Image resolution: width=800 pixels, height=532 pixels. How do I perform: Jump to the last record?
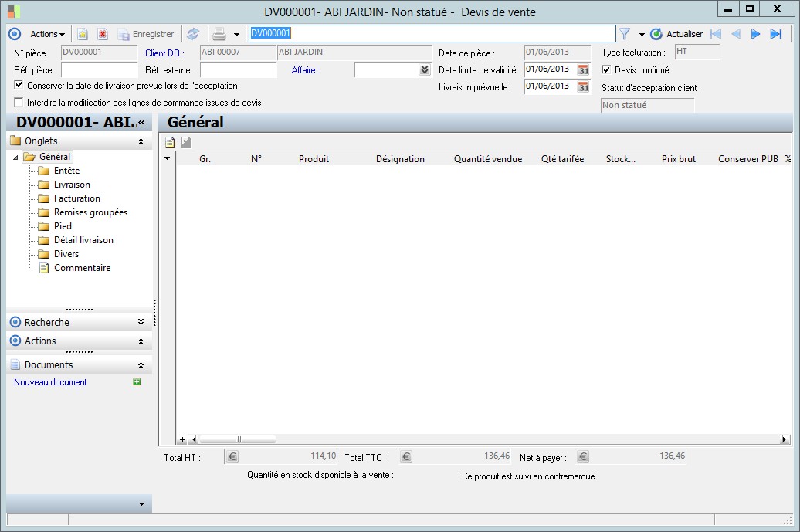click(776, 34)
